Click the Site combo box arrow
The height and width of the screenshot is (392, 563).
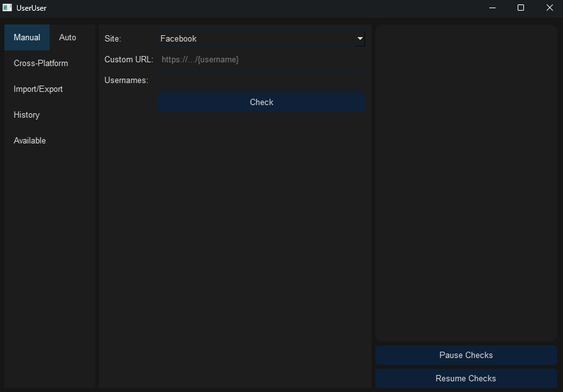(x=360, y=39)
